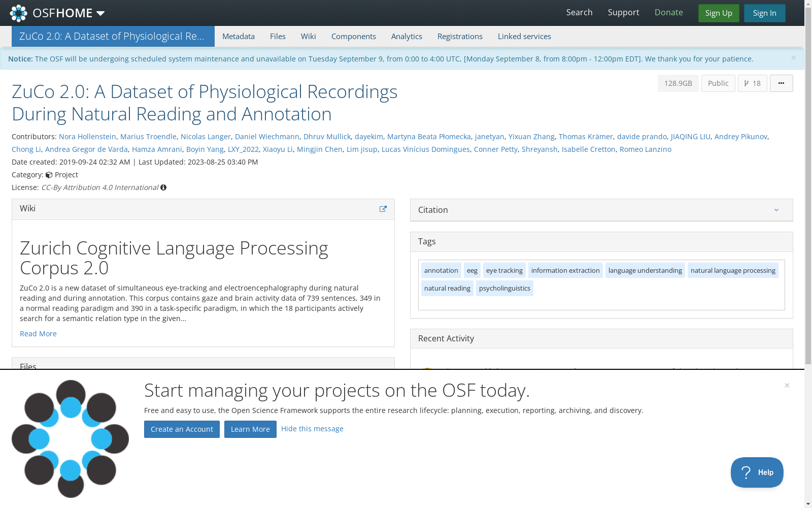Open wiki in new page icon
812x508 pixels.
point(383,209)
